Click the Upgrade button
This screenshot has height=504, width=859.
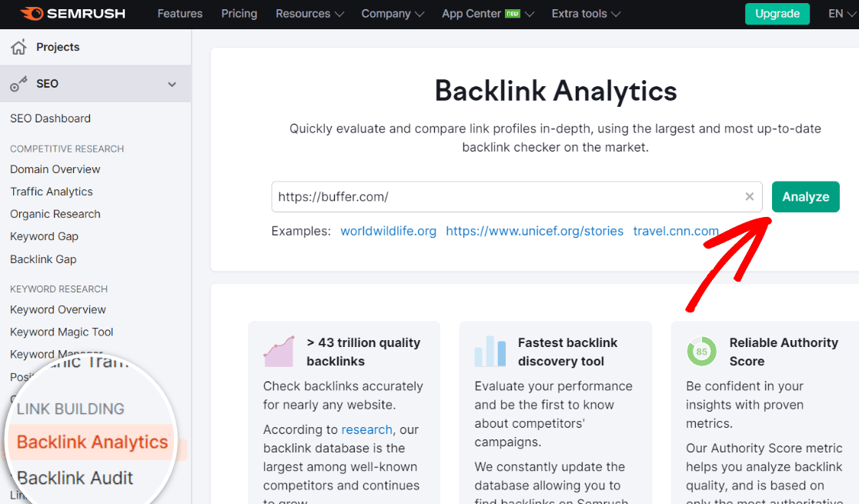(x=777, y=13)
